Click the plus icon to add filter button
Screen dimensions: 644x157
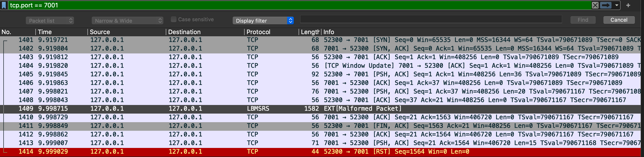(628, 5)
